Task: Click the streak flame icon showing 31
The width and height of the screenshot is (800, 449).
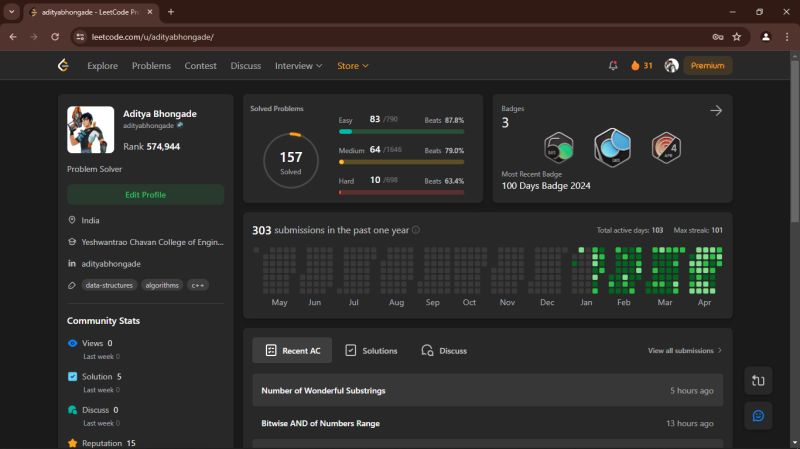Action: pos(635,65)
